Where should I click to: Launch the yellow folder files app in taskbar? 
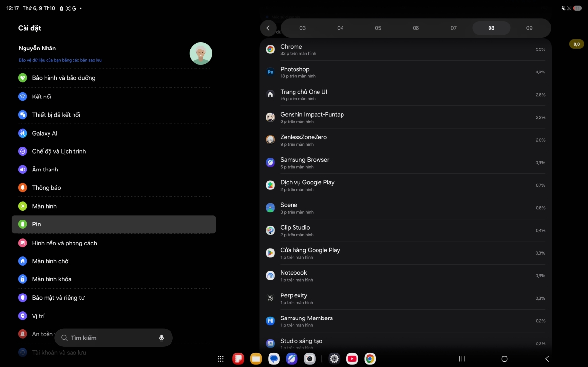click(256, 359)
